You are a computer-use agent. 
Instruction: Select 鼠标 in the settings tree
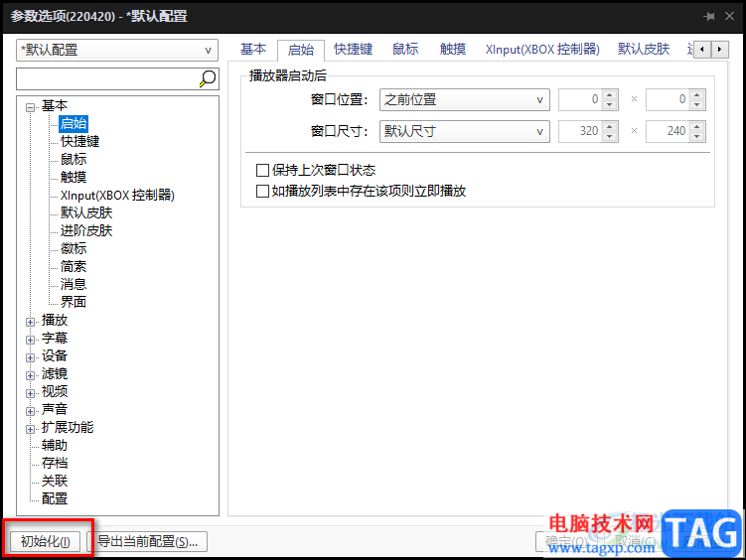[x=74, y=159]
